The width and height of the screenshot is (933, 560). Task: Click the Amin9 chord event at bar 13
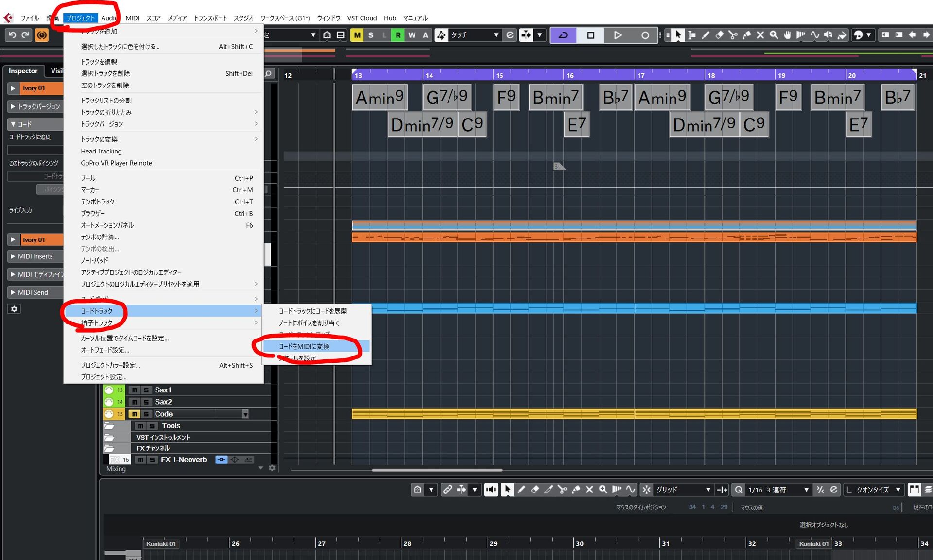380,98
